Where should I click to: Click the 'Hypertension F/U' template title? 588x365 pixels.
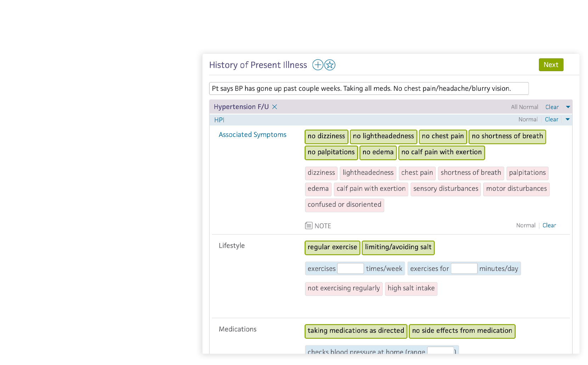tap(241, 107)
